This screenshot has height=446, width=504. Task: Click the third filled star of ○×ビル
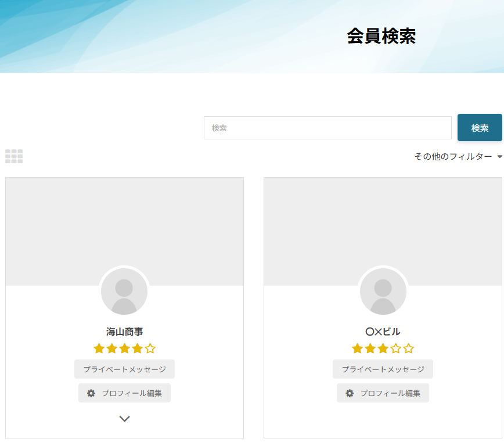click(x=383, y=348)
